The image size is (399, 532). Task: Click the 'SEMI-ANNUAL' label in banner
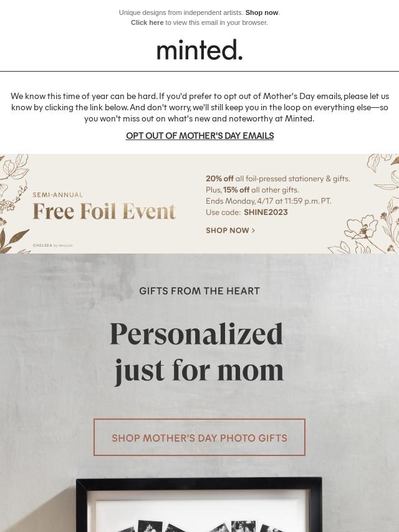(x=58, y=195)
